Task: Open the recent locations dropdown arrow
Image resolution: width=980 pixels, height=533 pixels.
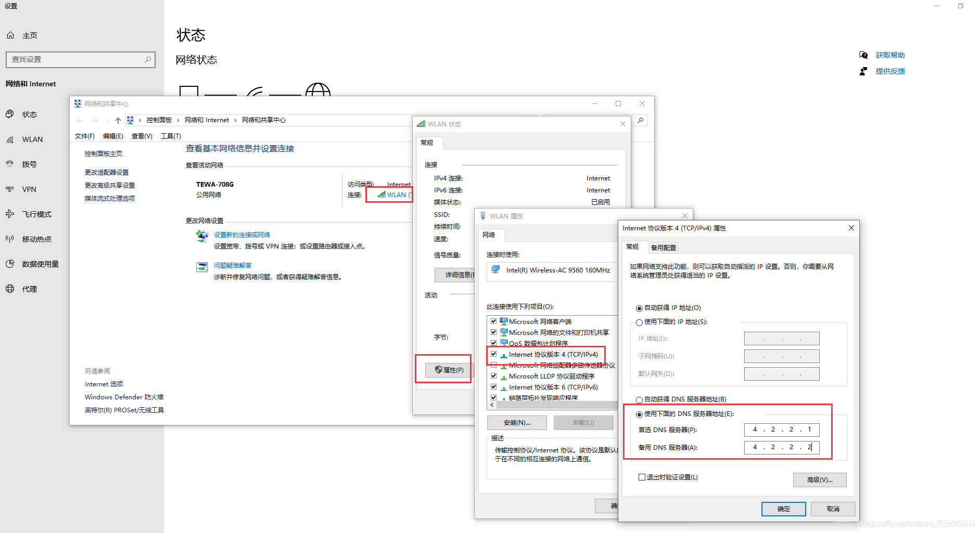Action: click(107, 120)
